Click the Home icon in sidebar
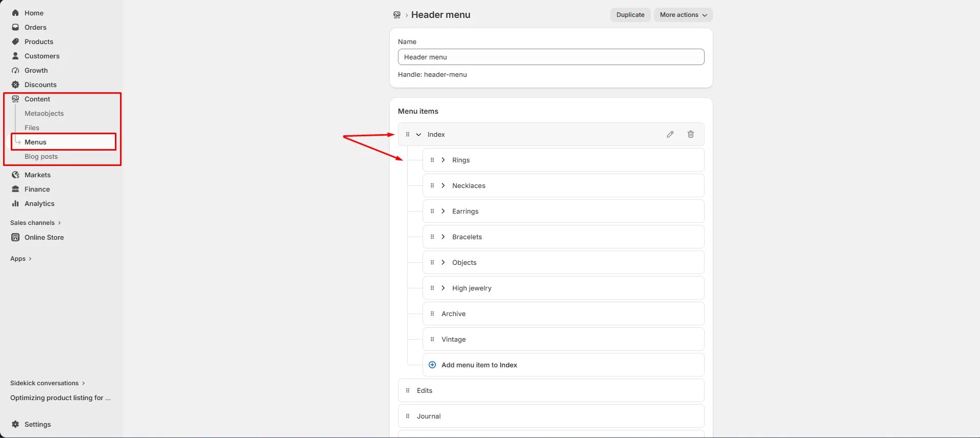 [15, 13]
